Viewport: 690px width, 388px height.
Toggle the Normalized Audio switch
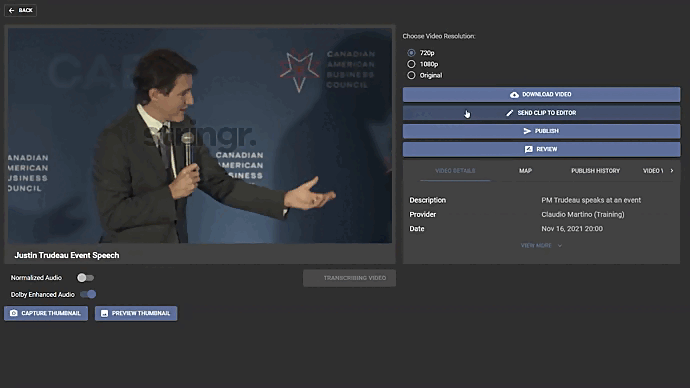(x=85, y=278)
